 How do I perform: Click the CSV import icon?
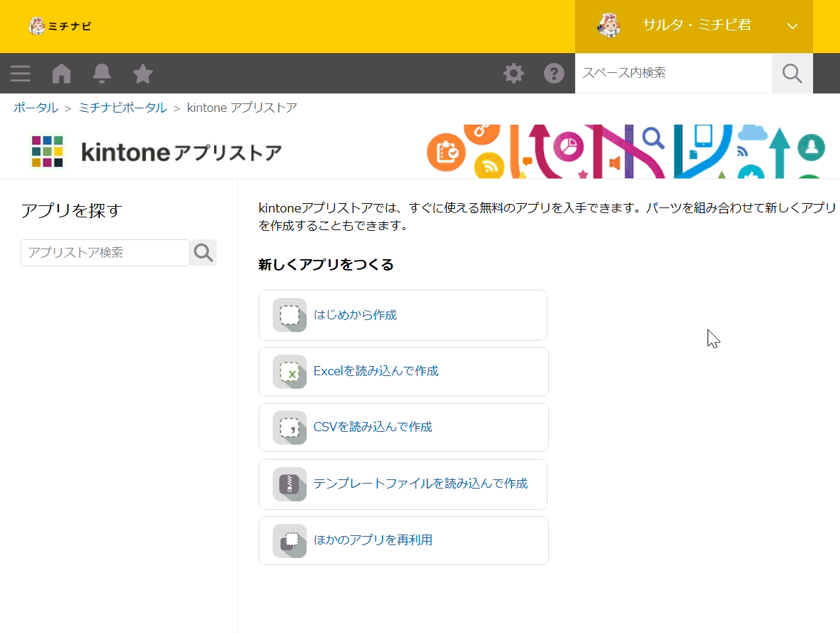289,428
